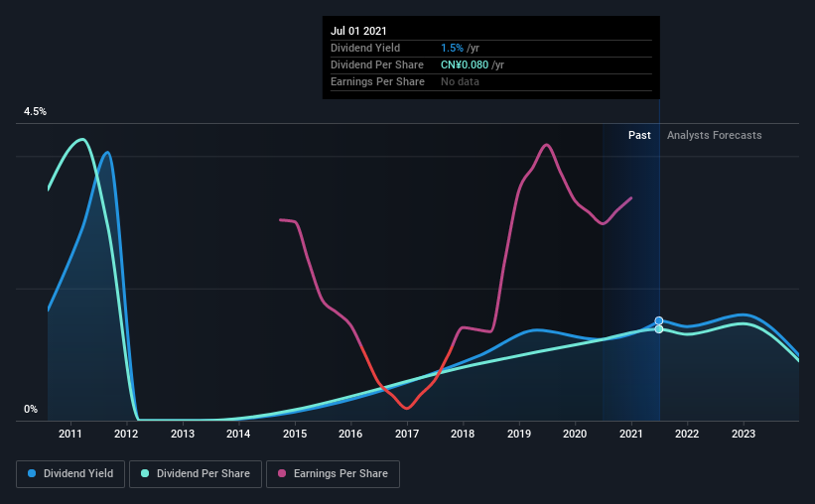This screenshot has width=815, height=504.
Task: Click the 'Earnings Per Share' row label in tooltip
Action: (377, 81)
